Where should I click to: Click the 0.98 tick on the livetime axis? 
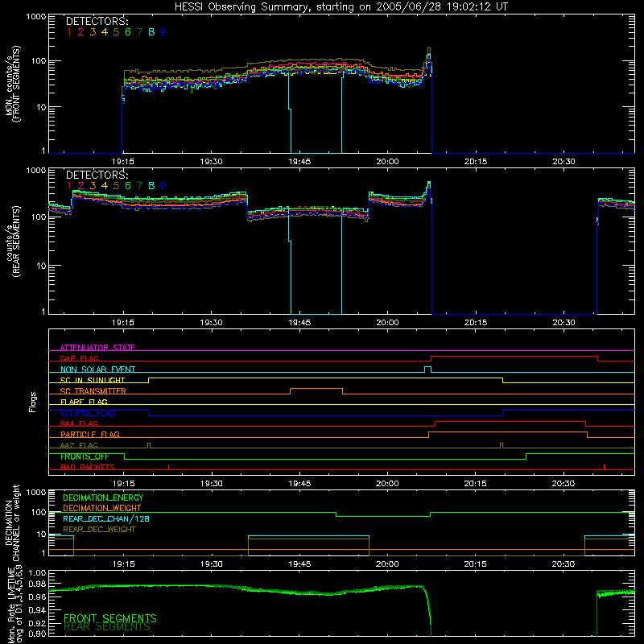point(37,584)
